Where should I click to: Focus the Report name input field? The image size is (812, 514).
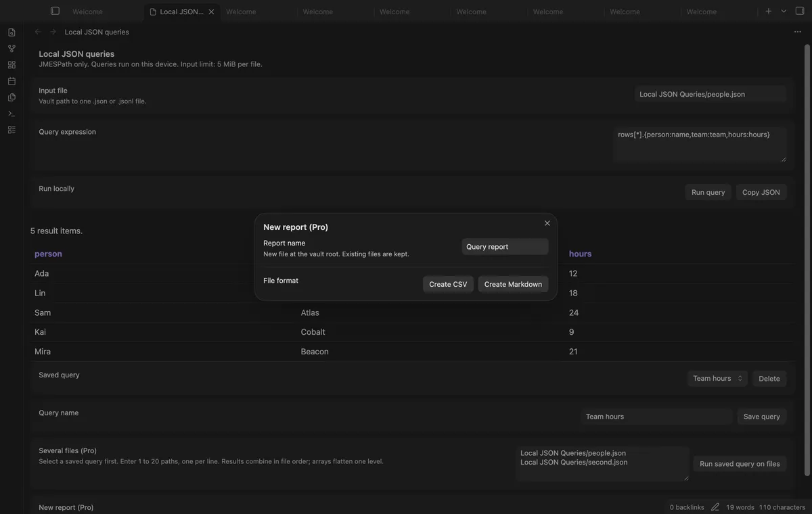pyautogui.click(x=505, y=247)
